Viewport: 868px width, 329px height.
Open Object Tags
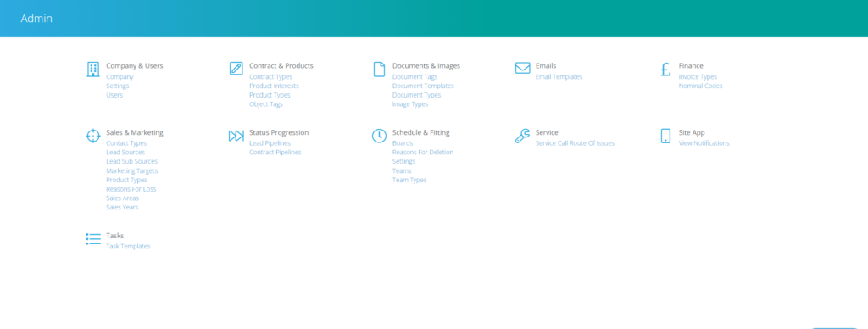[265, 104]
